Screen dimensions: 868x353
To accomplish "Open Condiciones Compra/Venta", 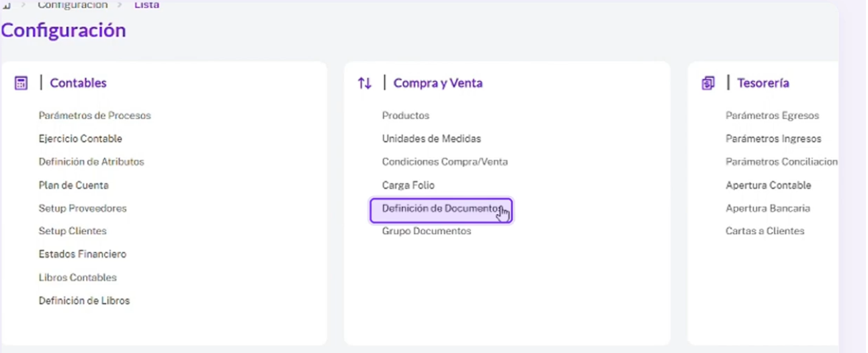I will pyautogui.click(x=445, y=162).
